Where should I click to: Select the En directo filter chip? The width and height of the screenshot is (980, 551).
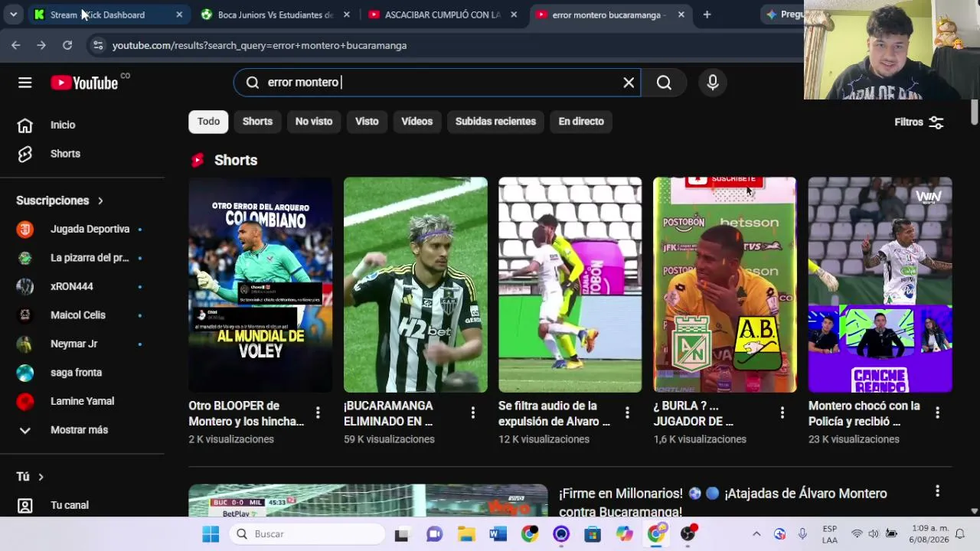pyautogui.click(x=581, y=122)
